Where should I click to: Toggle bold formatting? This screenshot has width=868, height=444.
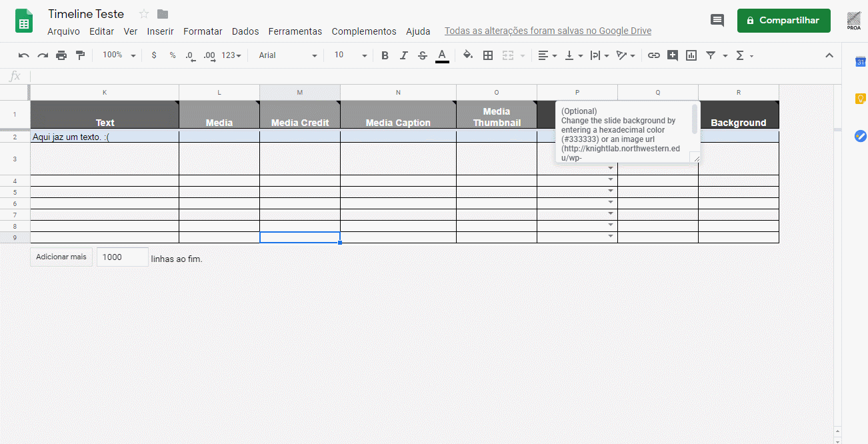coord(385,55)
